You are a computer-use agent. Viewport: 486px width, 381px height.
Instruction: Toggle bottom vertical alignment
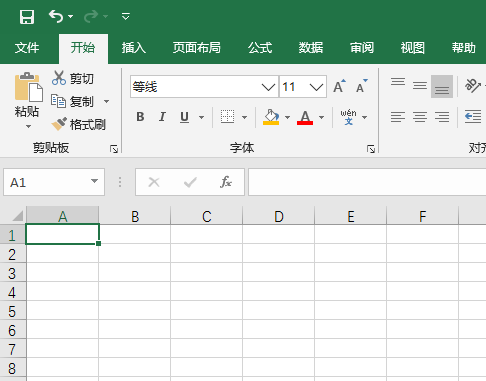(x=442, y=86)
